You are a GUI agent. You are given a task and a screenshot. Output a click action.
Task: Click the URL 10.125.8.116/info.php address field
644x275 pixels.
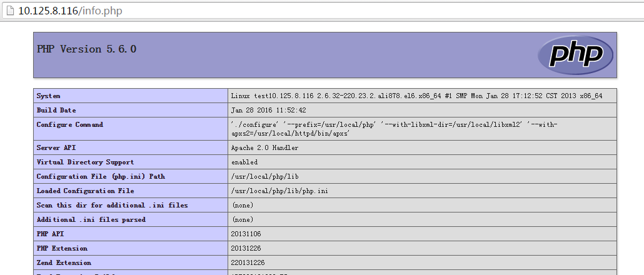(x=70, y=11)
